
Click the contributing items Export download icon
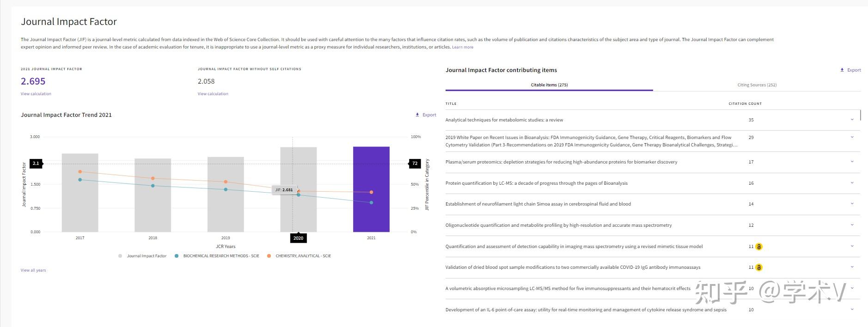(x=842, y=70)
